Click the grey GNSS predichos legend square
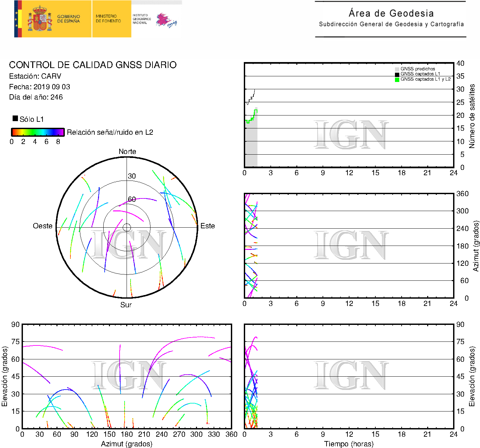The height and width of the screenshot is (448, 480). click(397, 69)
